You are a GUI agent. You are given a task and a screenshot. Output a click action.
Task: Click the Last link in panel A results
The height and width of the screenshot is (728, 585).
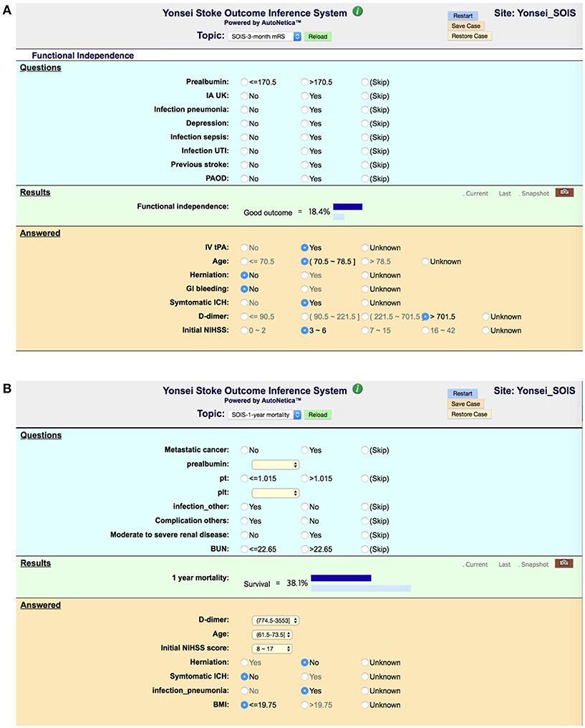(x=505, y=193)
